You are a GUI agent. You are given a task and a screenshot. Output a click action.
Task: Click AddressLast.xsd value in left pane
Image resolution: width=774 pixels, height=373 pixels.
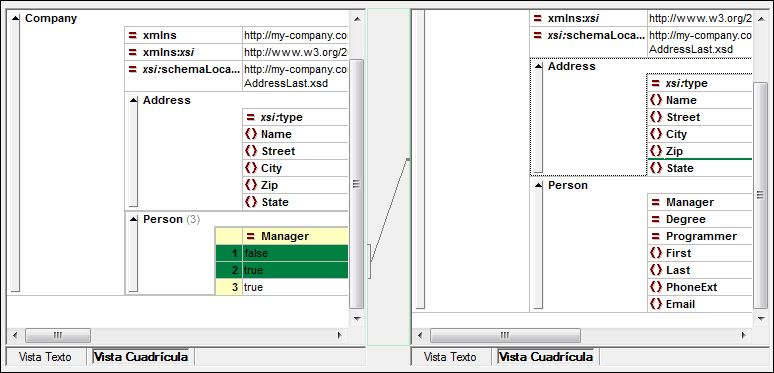286,83
